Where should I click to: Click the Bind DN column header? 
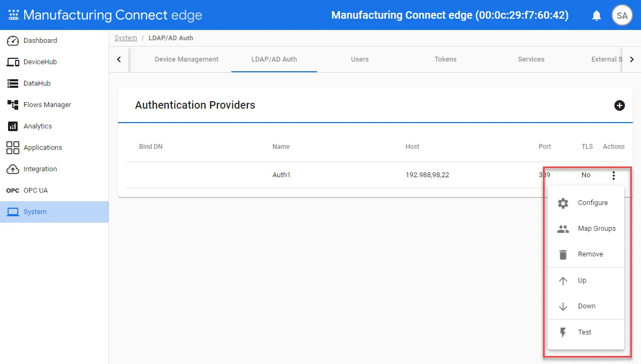tap(151, 147)
